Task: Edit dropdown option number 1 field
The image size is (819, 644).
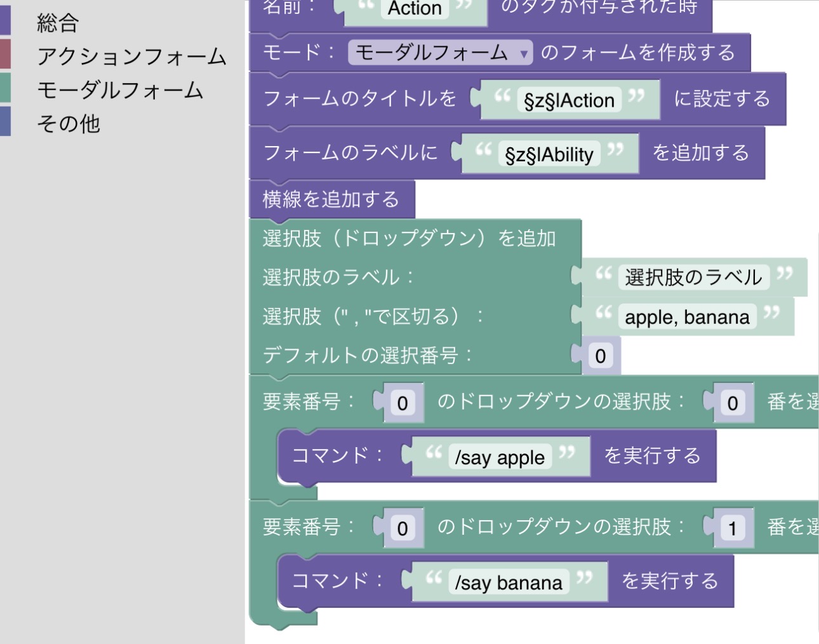Action: click(732, 528)
